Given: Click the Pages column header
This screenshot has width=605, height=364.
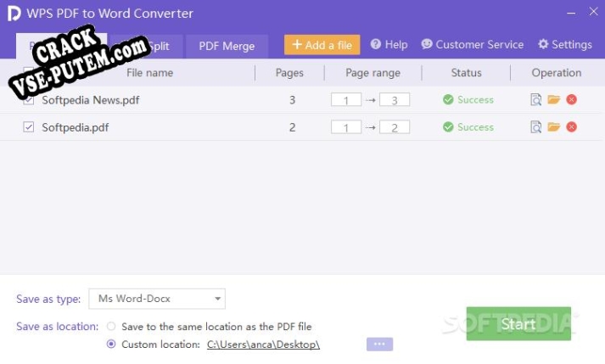Looking at the screenshot, I should click(x=289, y=73).
